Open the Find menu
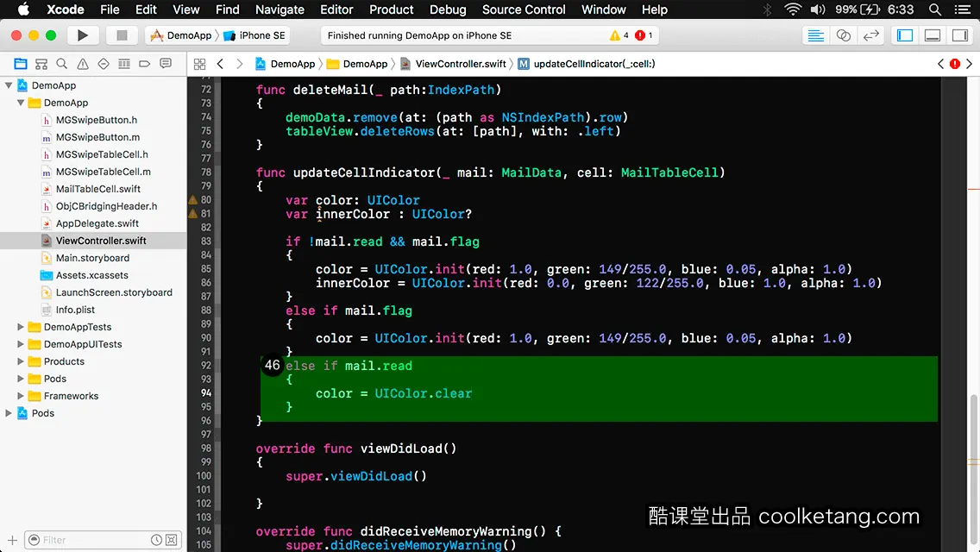The image size is (980, 552). [228, 9]
